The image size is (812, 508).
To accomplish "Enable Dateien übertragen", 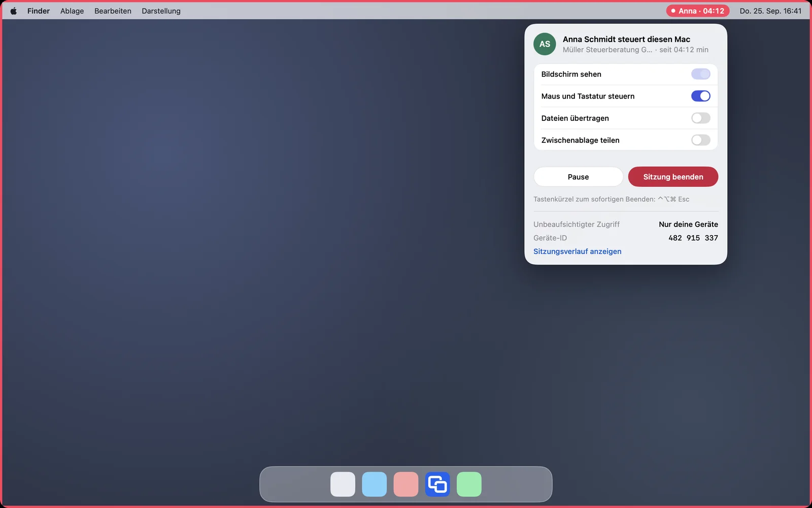I will (x=701, y=118).
